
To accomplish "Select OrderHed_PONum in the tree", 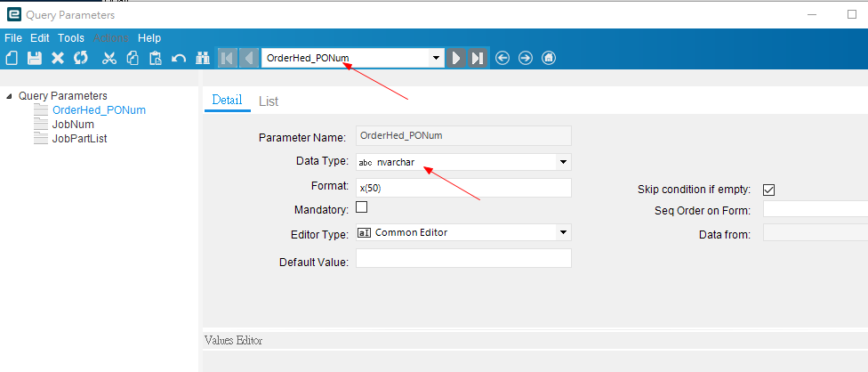I will coord(99,110).
